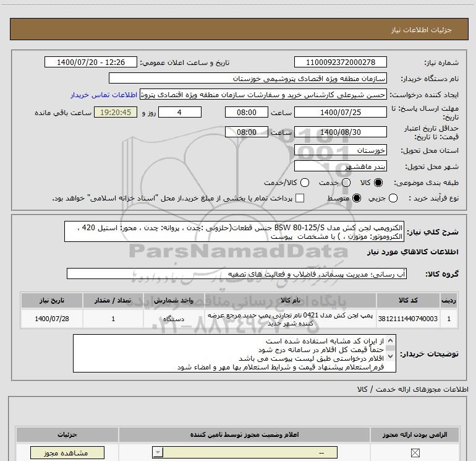This screenshot has height=461, width=476.
Task: Click the product name cell پمپ لجن کش
Action: pyautogui.click(x=290, y=319)
